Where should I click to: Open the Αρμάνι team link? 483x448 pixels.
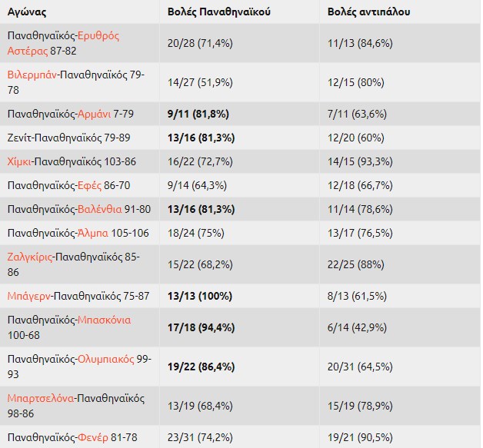pyautogui.click(x=94, y=114)
